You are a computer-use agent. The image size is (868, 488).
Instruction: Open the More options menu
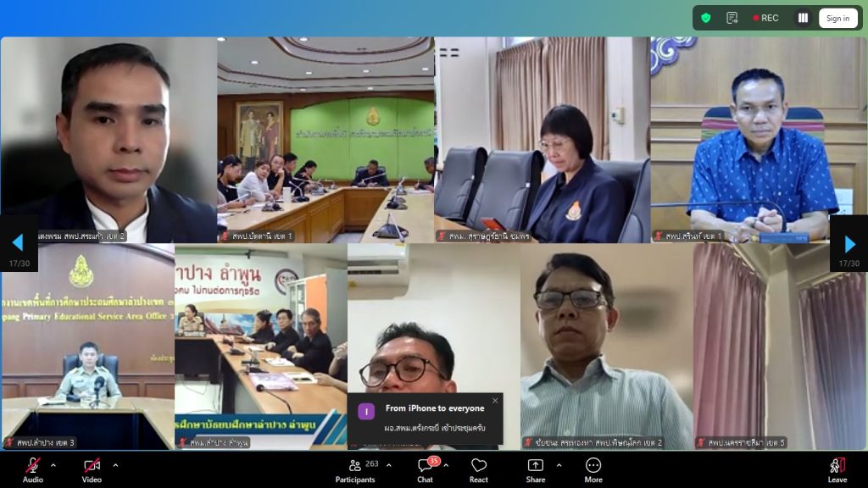coord(593,470)
